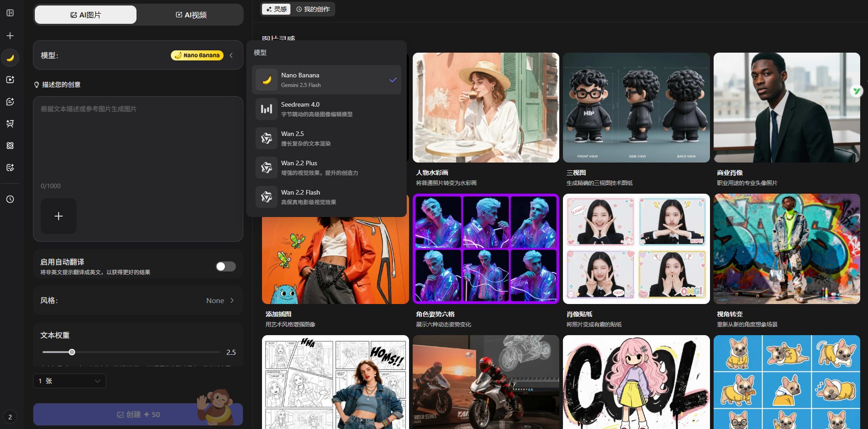Switch to 我的创作 tab
Screen dimensions: 868x429
[x=313, y=9]
